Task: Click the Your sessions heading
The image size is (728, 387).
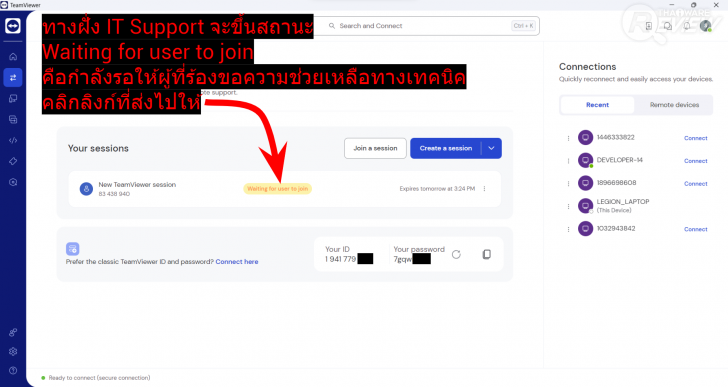Action: coord(98,148)
